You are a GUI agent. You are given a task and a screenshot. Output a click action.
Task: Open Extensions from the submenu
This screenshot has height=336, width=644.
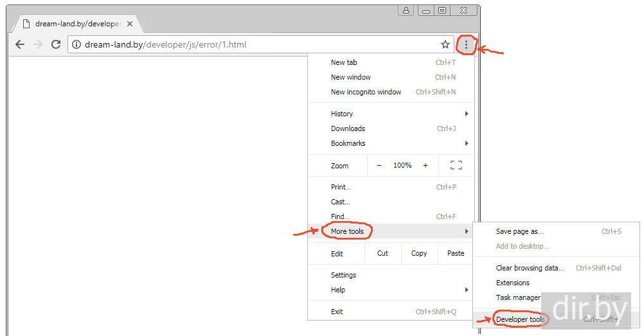(x=557, y=283)
